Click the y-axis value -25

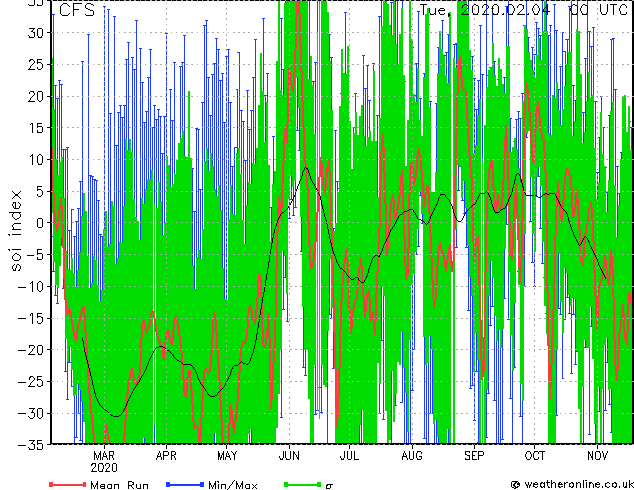click(x=30, y=381)
